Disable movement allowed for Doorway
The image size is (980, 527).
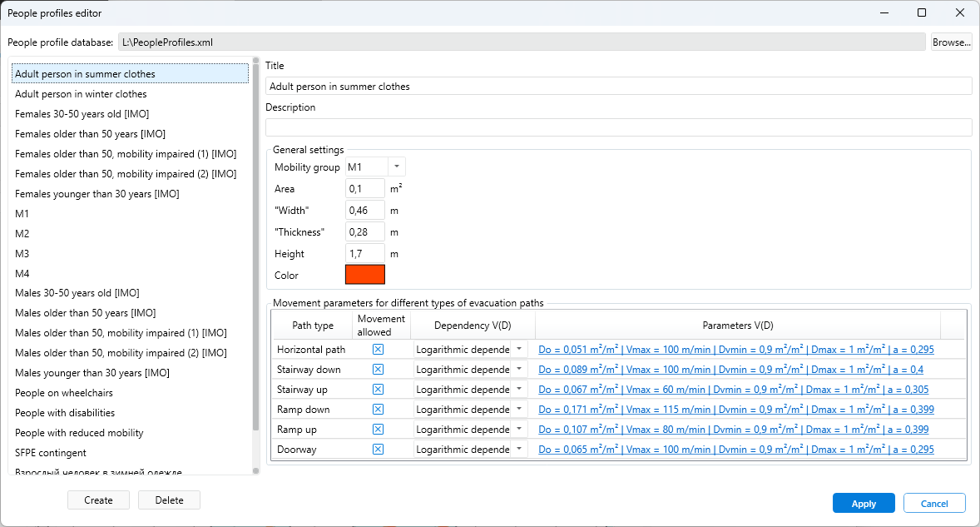pos(378,449)
